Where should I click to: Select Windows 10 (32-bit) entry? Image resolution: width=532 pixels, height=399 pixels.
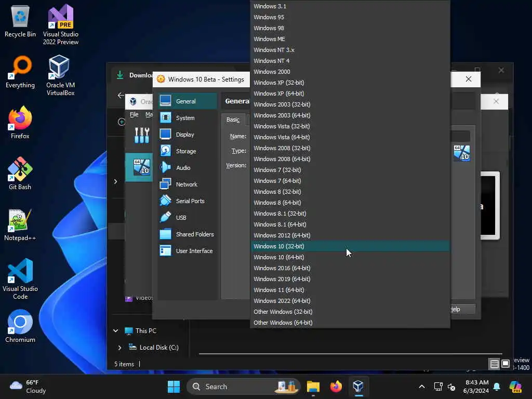(350, 246)
